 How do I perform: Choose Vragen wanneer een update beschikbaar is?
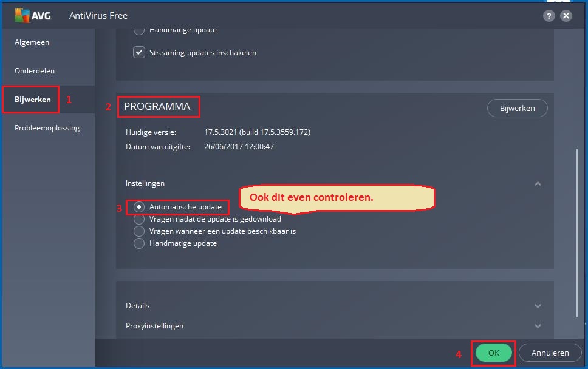[139, 231]
